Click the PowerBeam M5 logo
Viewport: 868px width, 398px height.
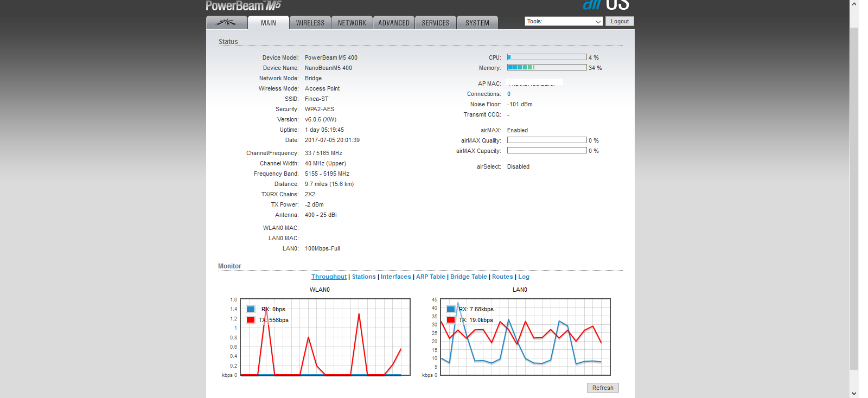click(x=244, y=5)
